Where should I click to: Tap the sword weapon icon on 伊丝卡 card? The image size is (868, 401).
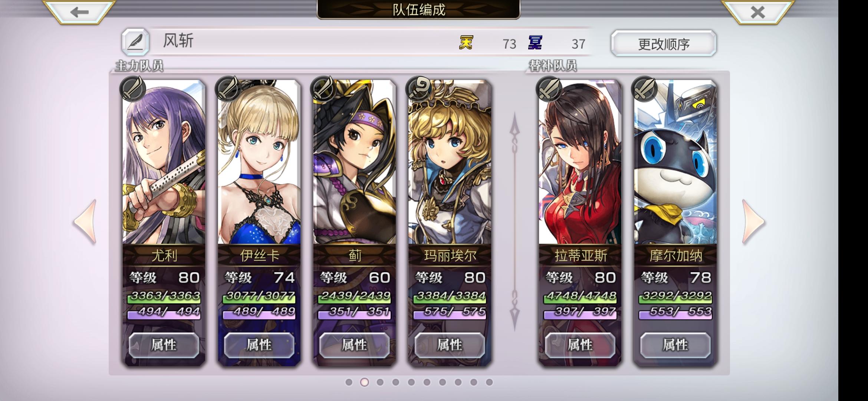click(x=228, y=89)
